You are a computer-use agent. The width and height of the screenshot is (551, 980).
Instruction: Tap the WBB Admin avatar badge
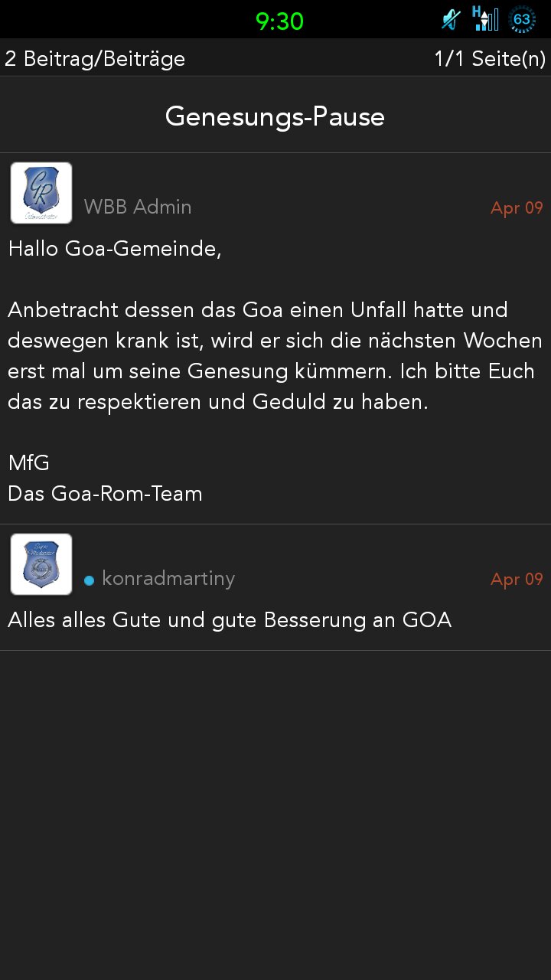point(41,193)
